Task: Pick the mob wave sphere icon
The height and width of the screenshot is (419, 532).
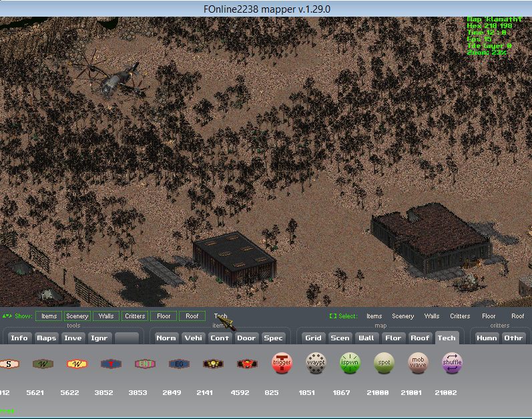Action: [418, 364]
